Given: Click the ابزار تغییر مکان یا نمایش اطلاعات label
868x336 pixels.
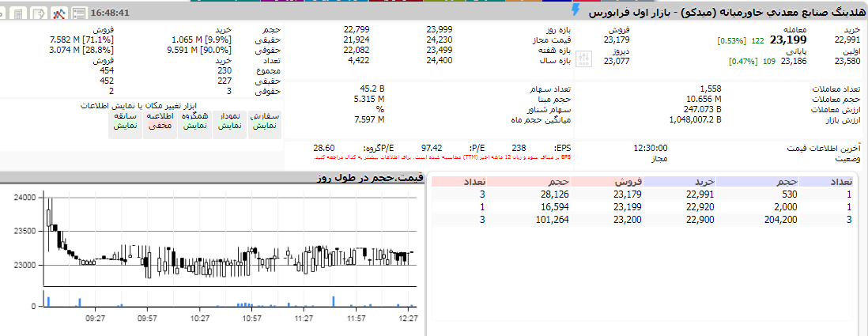Looking at the screenshot, I should [138, 105].
